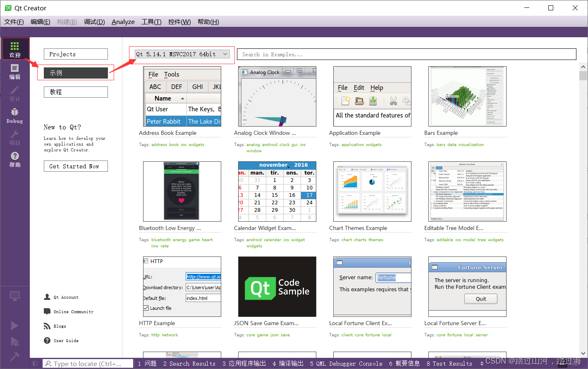Open HTTP Example thumbnail
This screenshot has height=369, width=588.
tap(182, 287)
